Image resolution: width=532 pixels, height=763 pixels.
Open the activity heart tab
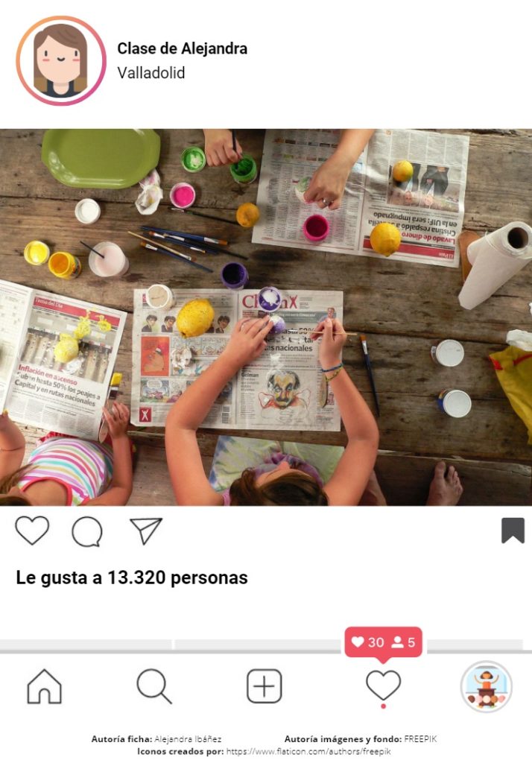(383, 685)
